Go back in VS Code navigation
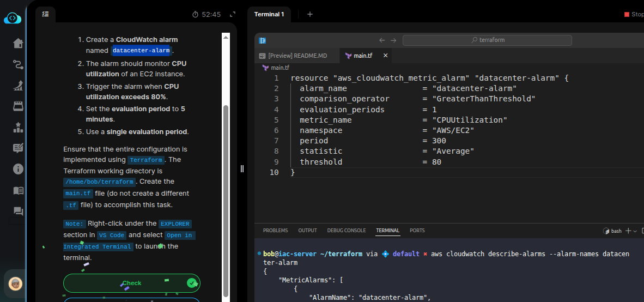 coord(382,40)
